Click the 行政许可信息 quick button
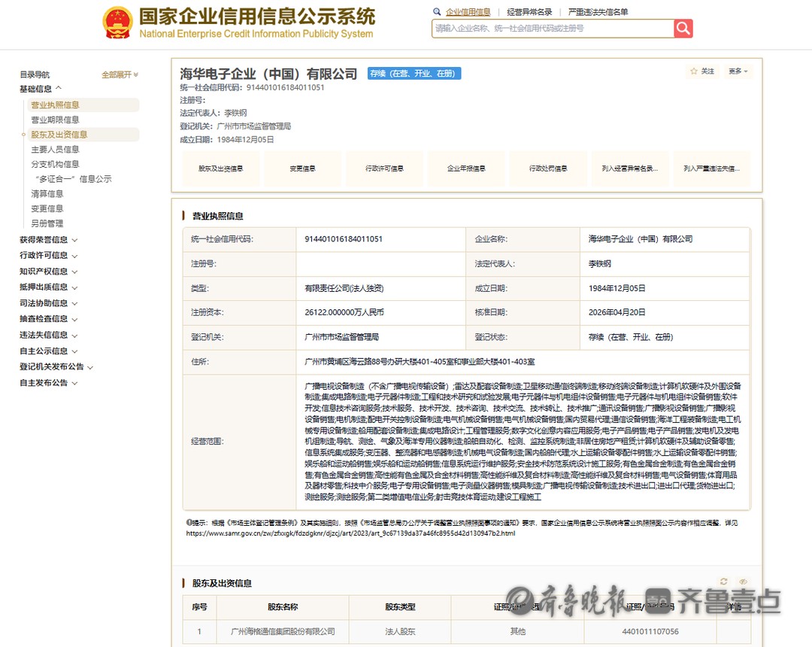 click(x=384, y=169)
